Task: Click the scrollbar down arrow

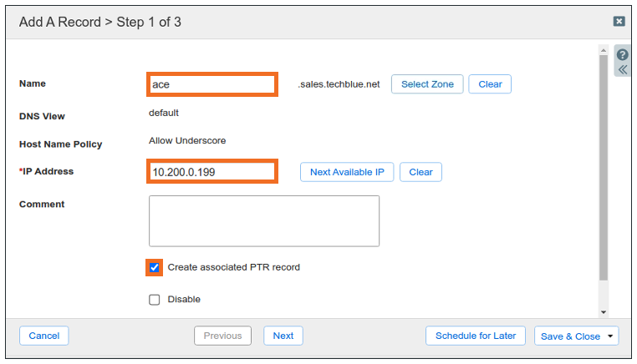Action: pos(604,311)
